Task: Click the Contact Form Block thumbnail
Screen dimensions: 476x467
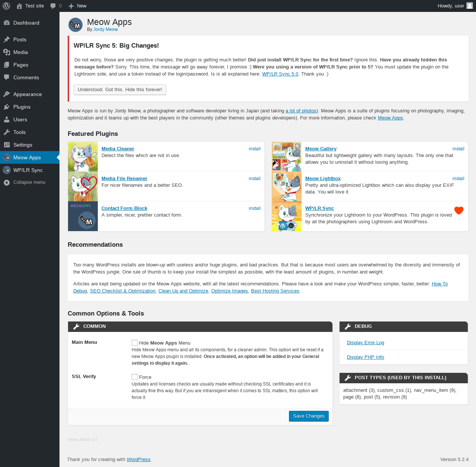Action: [83, 216]
